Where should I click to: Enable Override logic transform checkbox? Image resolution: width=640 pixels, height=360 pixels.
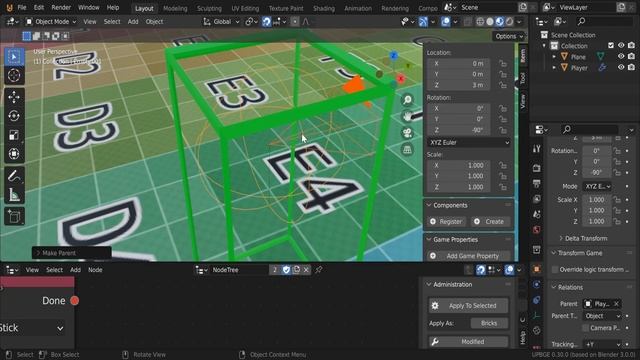(555, 270)
